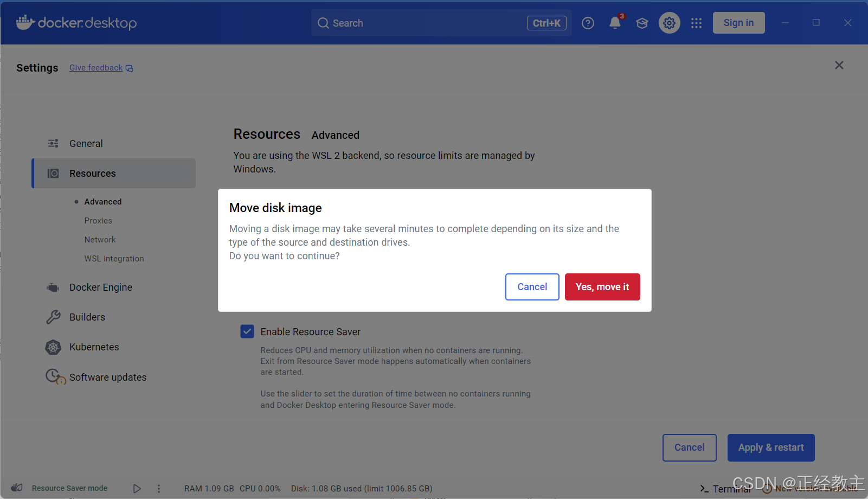
Task: Click the Move disk image dialog title
Action: (275, 208)
